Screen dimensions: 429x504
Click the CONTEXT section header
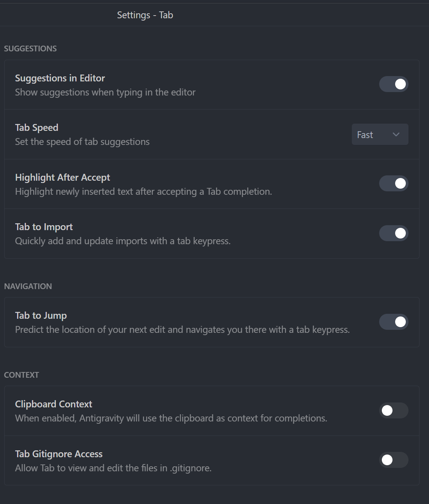click(x=21, y=375)
